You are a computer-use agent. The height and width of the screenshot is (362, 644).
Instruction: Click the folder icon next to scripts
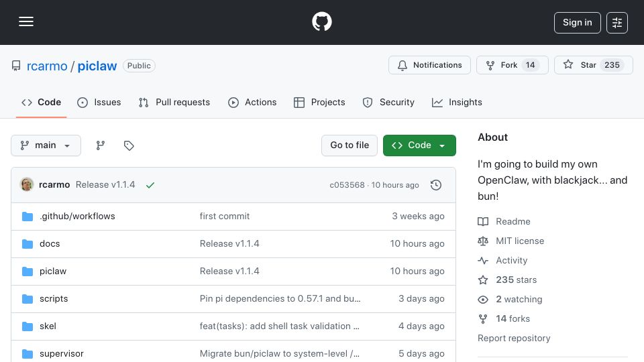tap(28, 299)
